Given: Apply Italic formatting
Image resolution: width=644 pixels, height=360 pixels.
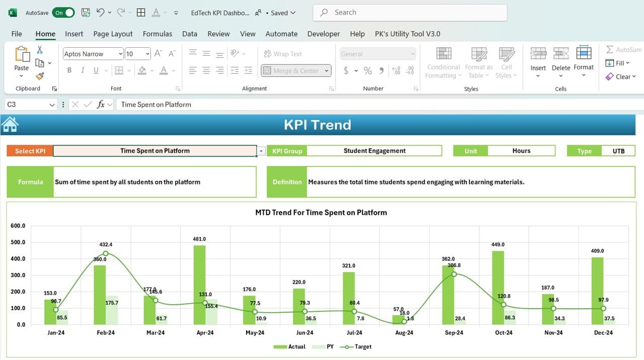Looking at the screenshot, I should click(x=83, y=70).
